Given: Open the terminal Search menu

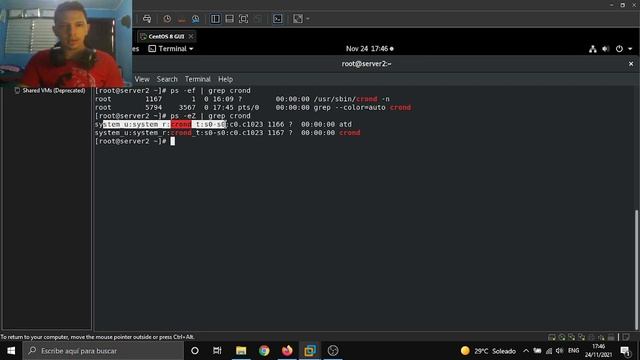Looking at the screenshot, I should click(167, 79).
